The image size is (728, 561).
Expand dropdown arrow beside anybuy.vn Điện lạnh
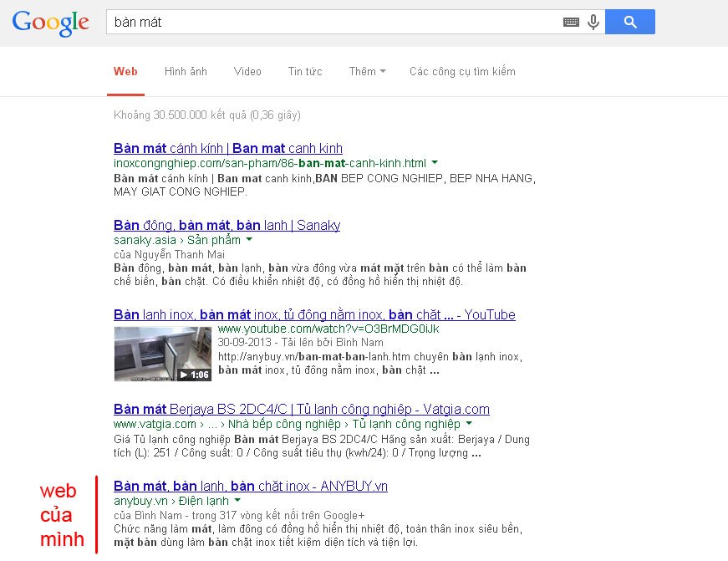pos(237,501)
